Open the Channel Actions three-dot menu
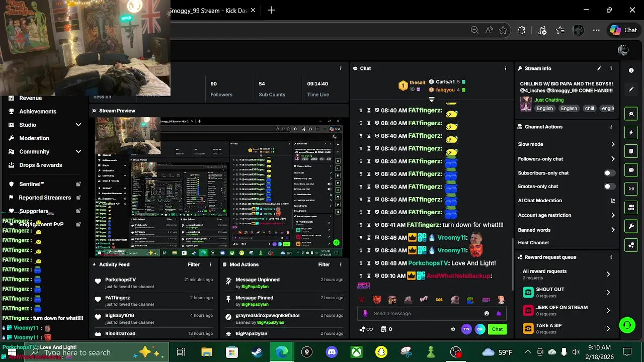644x362 pixels. [x=611, y=127]
